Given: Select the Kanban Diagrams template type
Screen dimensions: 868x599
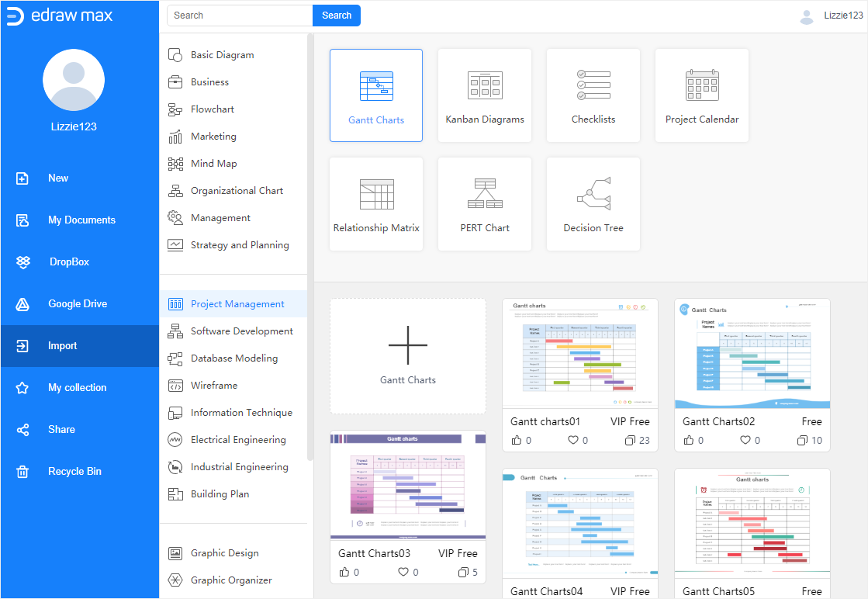Looking at the screenshot, I should tap(484, 95).
